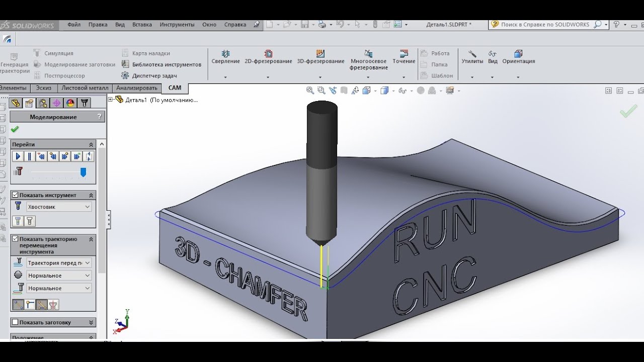The width and height of the screenshot is (644, 362).
Task: Click the Section view icon
Action: tap(344, 90)
